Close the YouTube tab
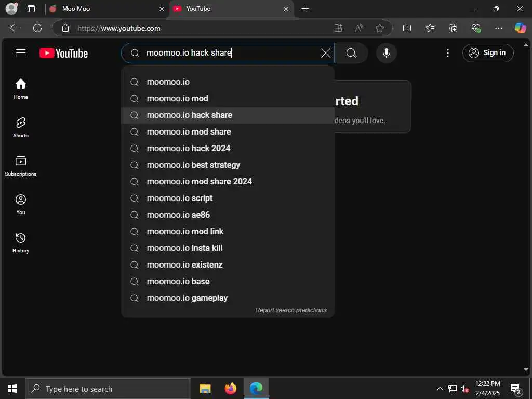 286,9
